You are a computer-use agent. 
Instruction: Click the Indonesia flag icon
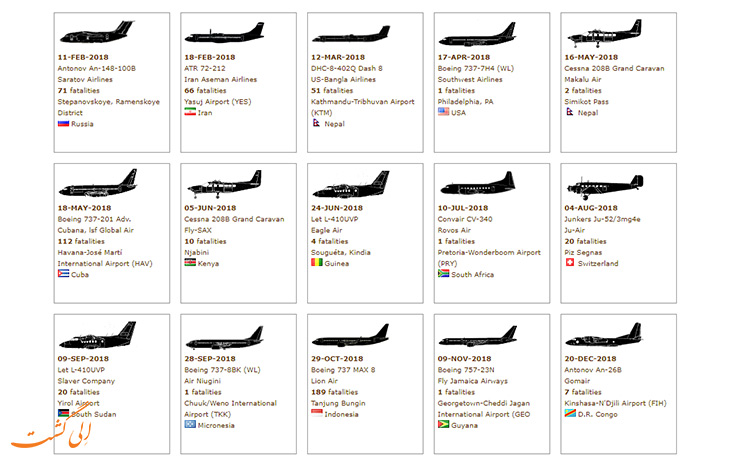pyautogui.click(x=317, y=413)
